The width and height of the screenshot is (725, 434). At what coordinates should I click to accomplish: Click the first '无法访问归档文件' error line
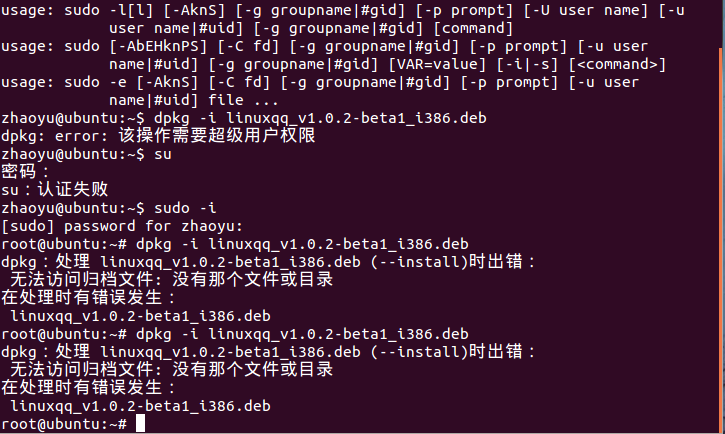(x=172, y=279)
